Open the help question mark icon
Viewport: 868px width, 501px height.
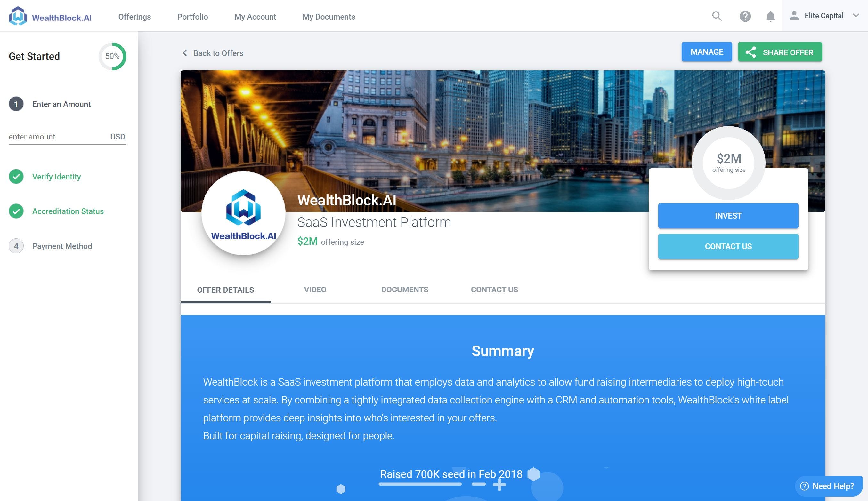tap(745, 16)
